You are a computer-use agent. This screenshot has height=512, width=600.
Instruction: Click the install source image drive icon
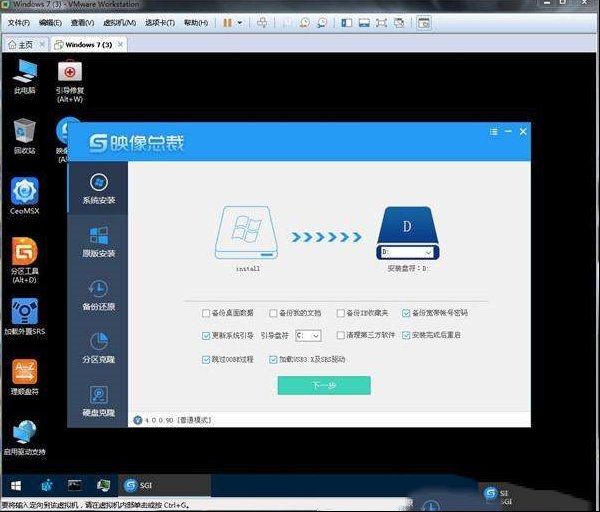(246, 233)
